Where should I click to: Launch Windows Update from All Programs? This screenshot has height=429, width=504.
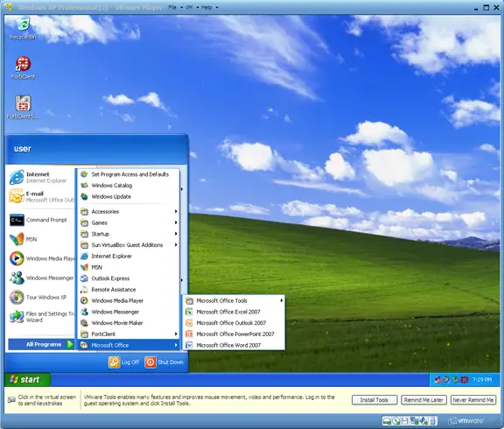pyautogui.click(x=129, y=196)
